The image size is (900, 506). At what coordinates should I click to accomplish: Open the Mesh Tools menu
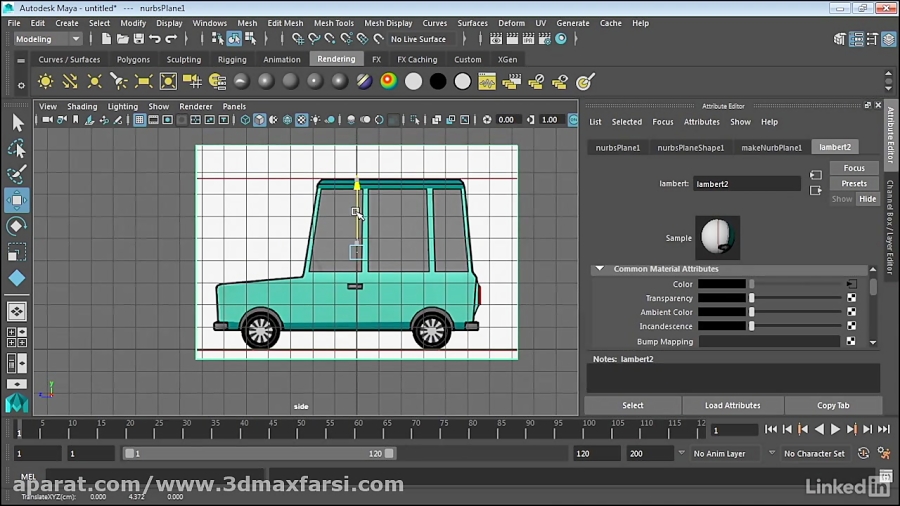(333, 23)
